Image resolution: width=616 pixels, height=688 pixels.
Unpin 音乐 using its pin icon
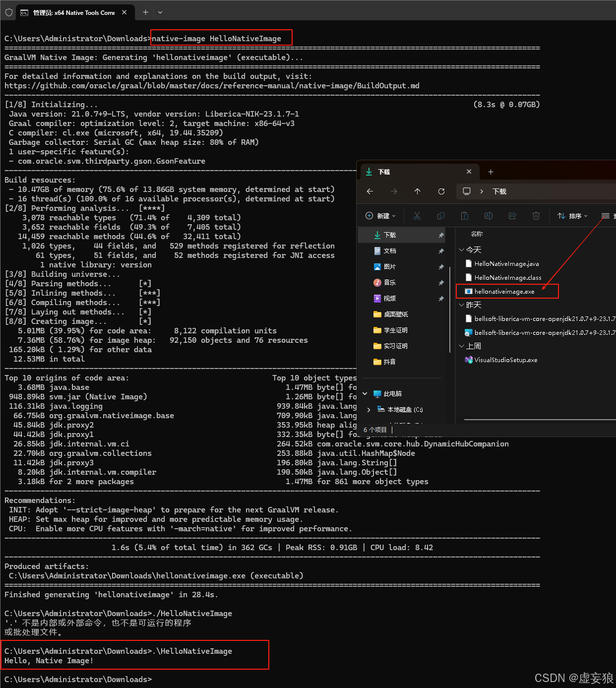[x=441, y=283]
